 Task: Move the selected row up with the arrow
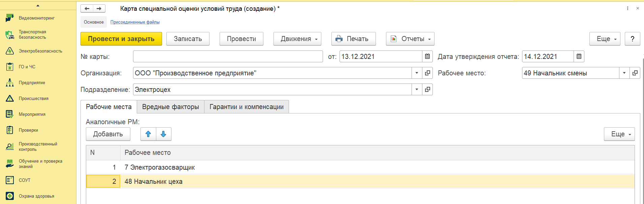click(148, 134)
